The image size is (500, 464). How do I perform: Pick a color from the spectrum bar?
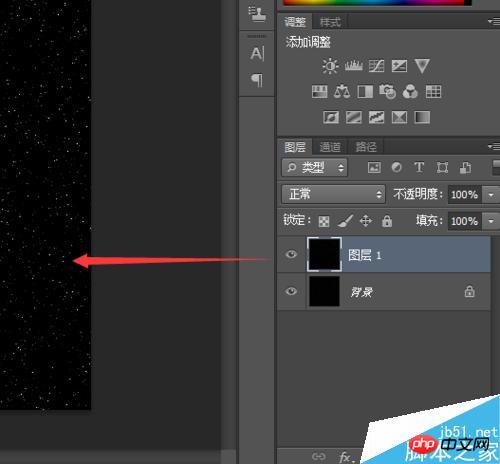pyautogui.click(x=376, y=2)
